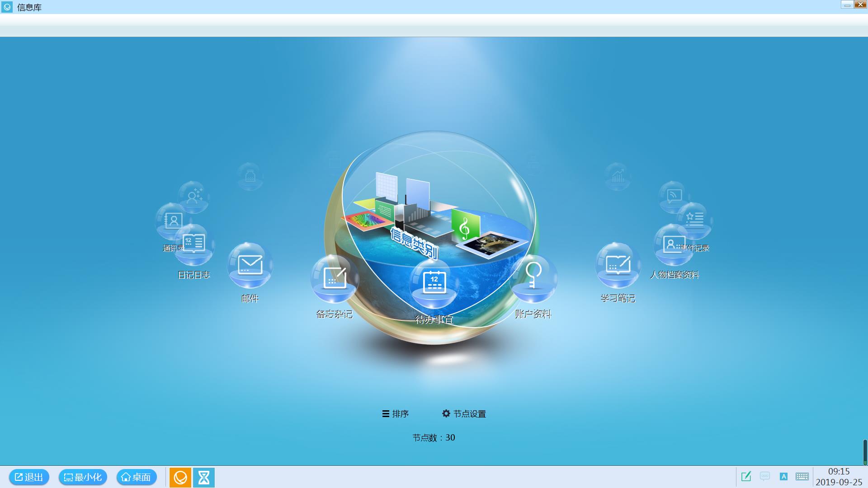868x488 pixels.
Task: Open the 备忘杂记 memo bubble
Action: tap(335, 278)
